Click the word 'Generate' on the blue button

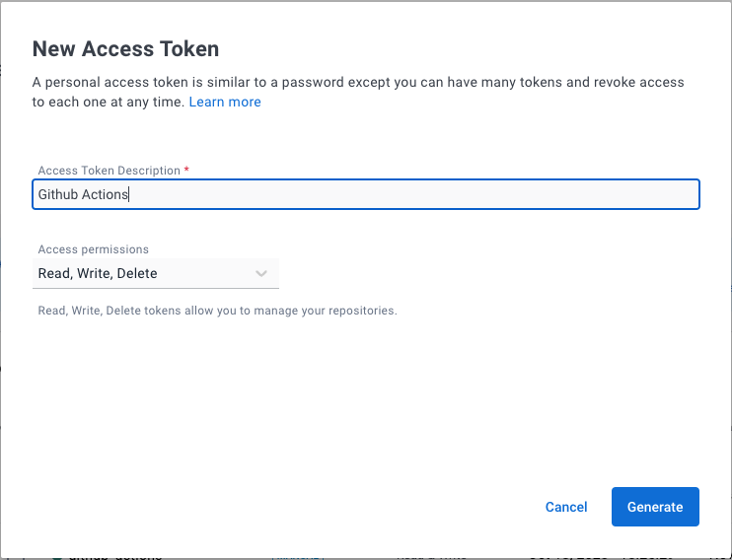[655, 507]
